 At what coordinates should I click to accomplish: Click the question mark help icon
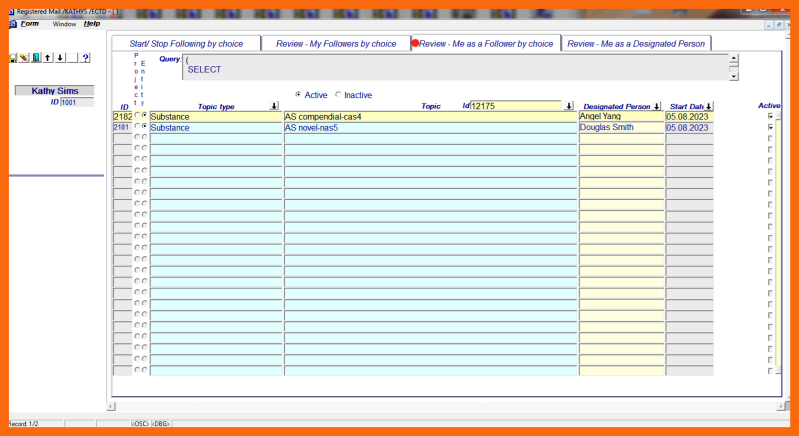pyautogui.click(x=86, y=58)
